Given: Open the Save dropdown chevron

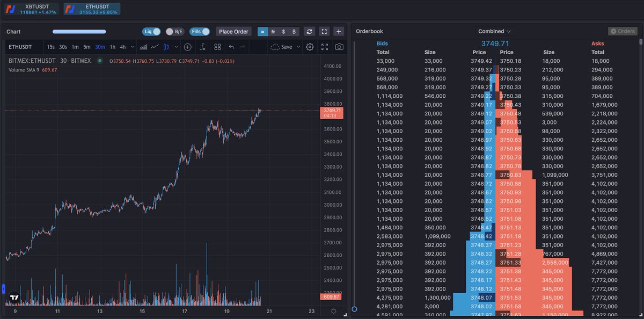Looking at the screenshot, I should pyautogui.click(x=298, y=47).
